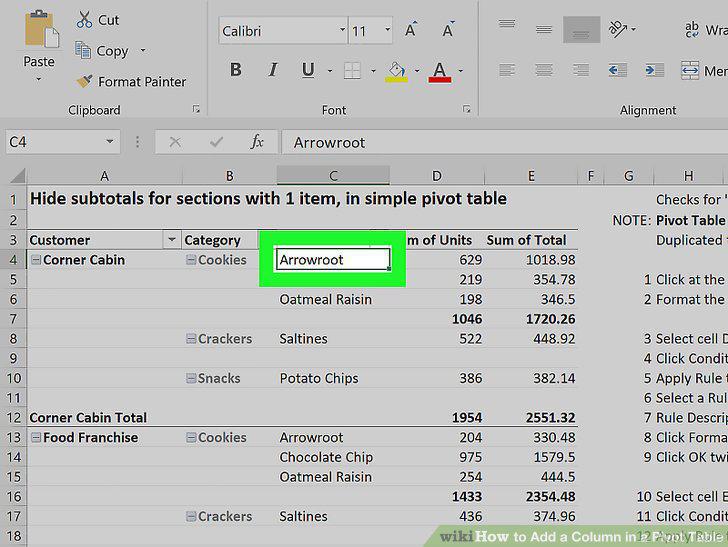This screenshot has width=728, height=547.
Task: Select the entire sheet corner button
Action: pos(18,176)
